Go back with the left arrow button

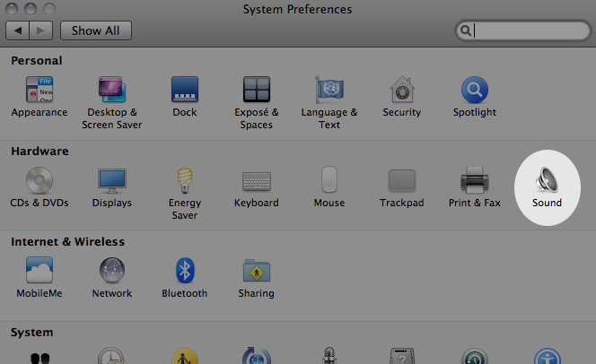pyautogui.click(x=17, y=30)
